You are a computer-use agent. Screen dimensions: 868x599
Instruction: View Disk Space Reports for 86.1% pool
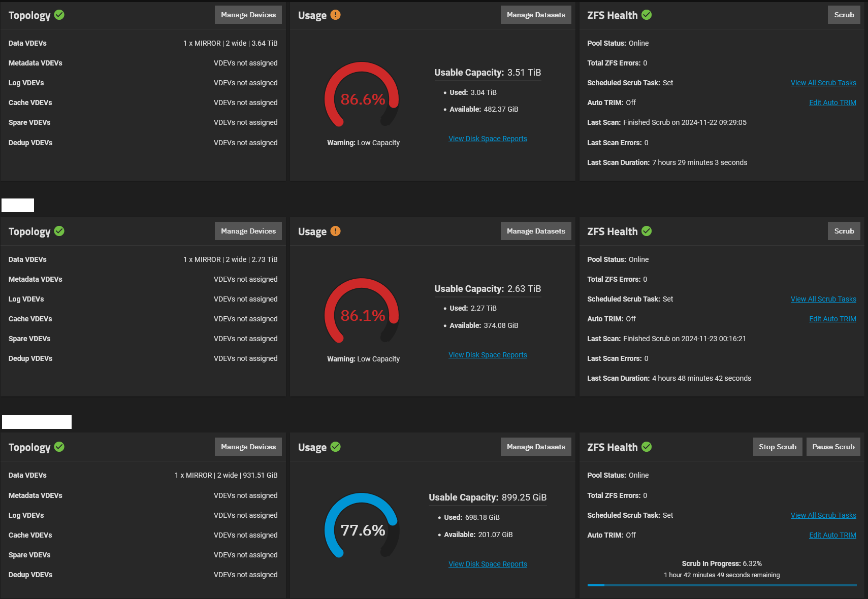pos(488,355)
